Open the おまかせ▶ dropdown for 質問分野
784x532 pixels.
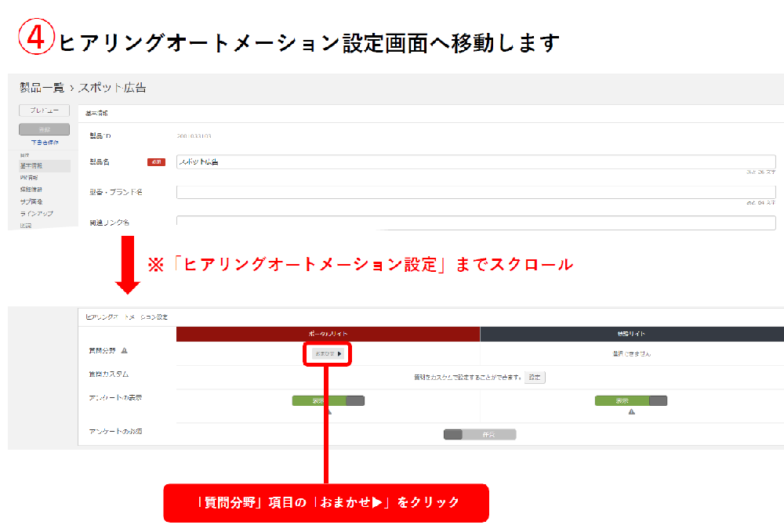click(x=328, y=353)
